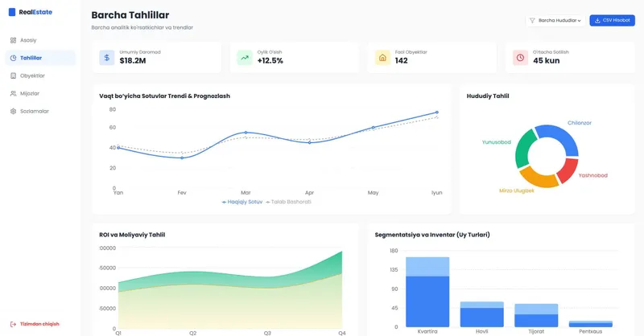
Task: Click the Kvartira bar in segmentation chart
Action: coord(427,292)
